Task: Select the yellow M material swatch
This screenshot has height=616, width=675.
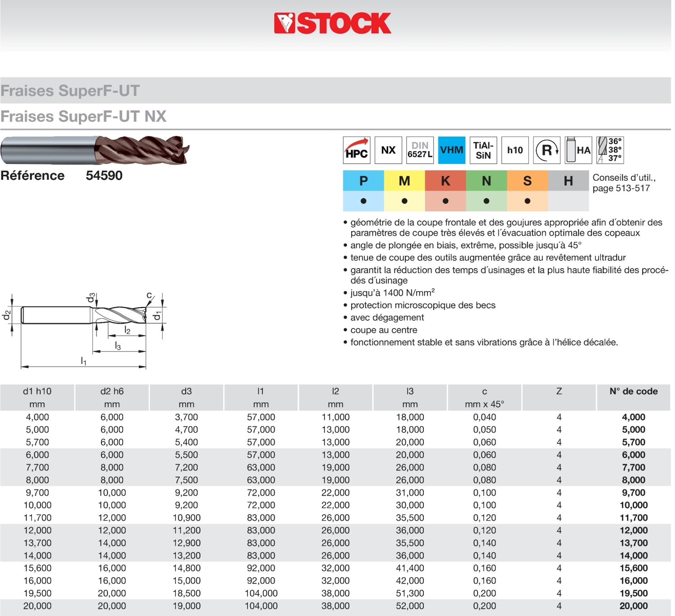Action: click(x=404, y=191)
